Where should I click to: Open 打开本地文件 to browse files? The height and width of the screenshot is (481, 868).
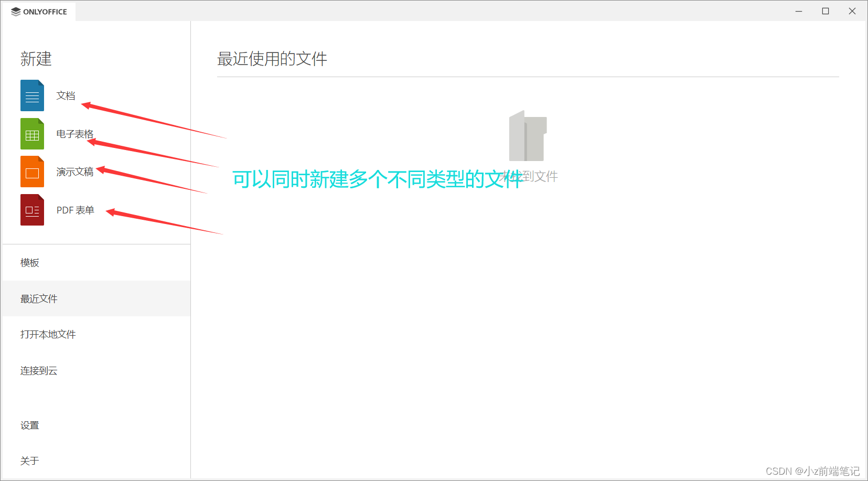click(96, 334)
